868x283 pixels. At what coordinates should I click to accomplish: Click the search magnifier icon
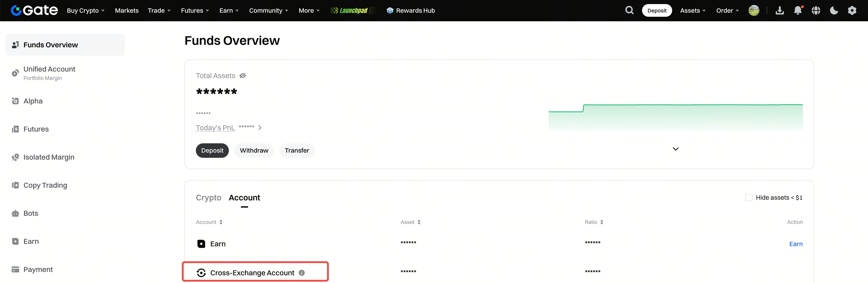pyautogui.click(x=629, y=10)
